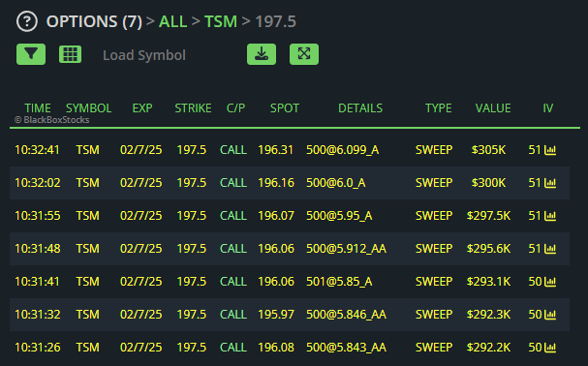Select the 10:32:02 time cell

click(x=38, y=183)
